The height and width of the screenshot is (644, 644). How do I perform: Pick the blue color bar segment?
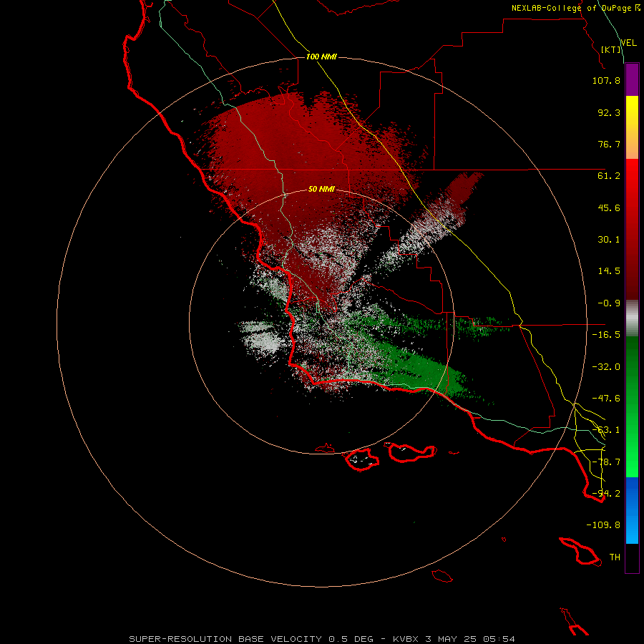coord(632,510)
